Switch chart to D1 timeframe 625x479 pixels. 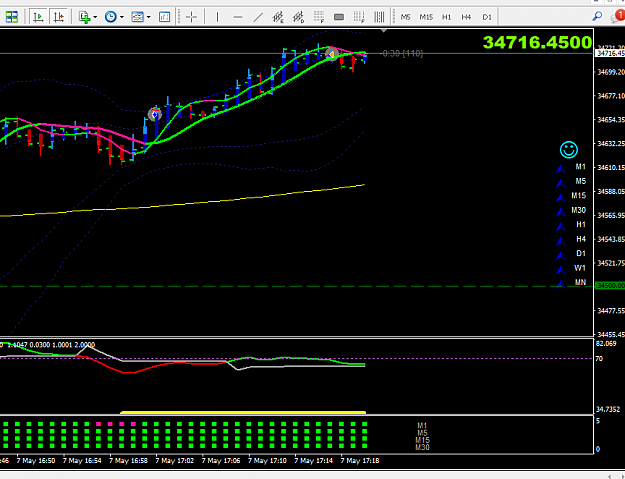tap(487, 17)
